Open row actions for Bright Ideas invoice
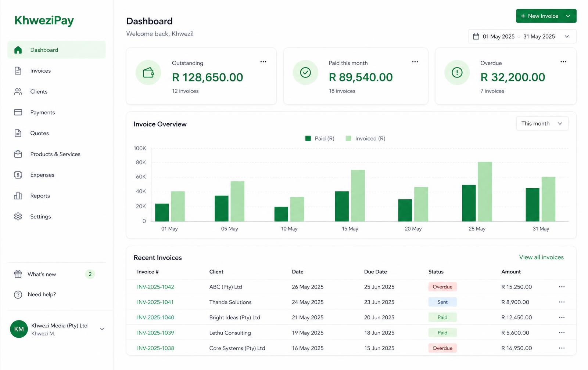Image resolution: width=588 pixels, height=370 pixels. (562, 318)
